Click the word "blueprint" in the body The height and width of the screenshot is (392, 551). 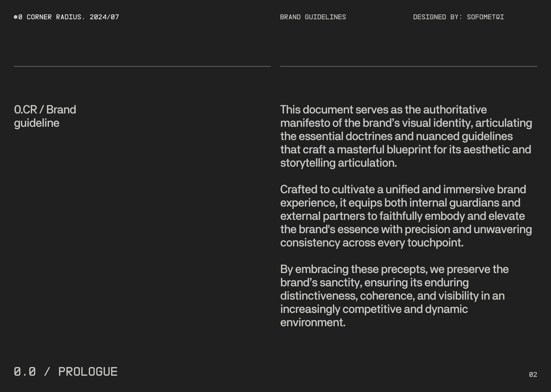tap(409, 149)
